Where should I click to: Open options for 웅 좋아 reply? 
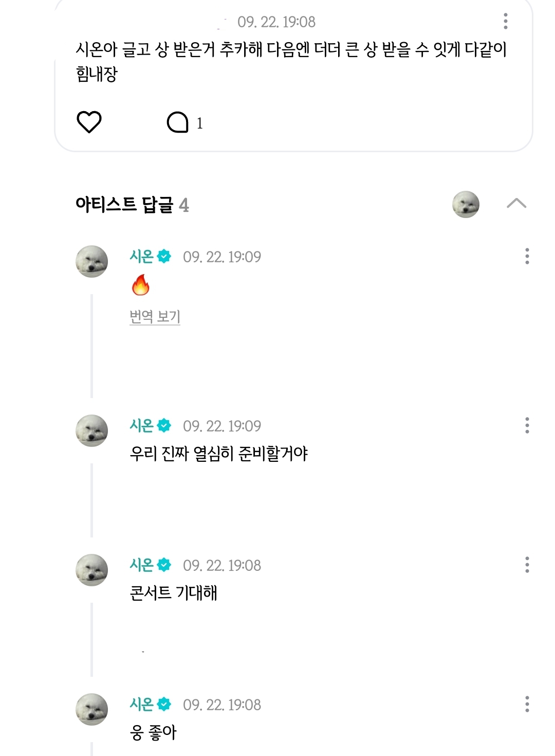pyautogui.click(x=527, y=704)
